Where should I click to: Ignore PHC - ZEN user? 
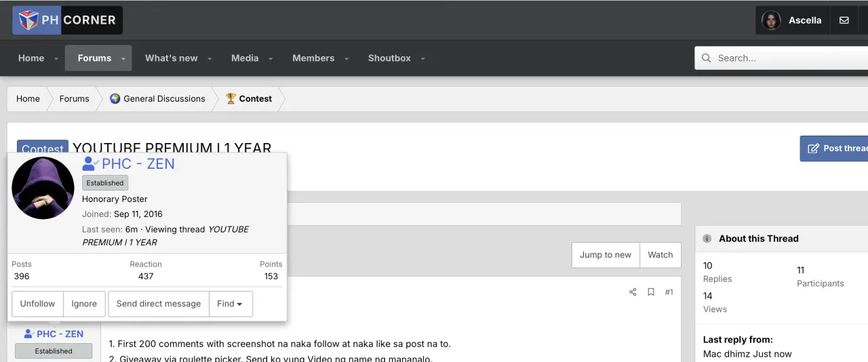coord(84,304)
